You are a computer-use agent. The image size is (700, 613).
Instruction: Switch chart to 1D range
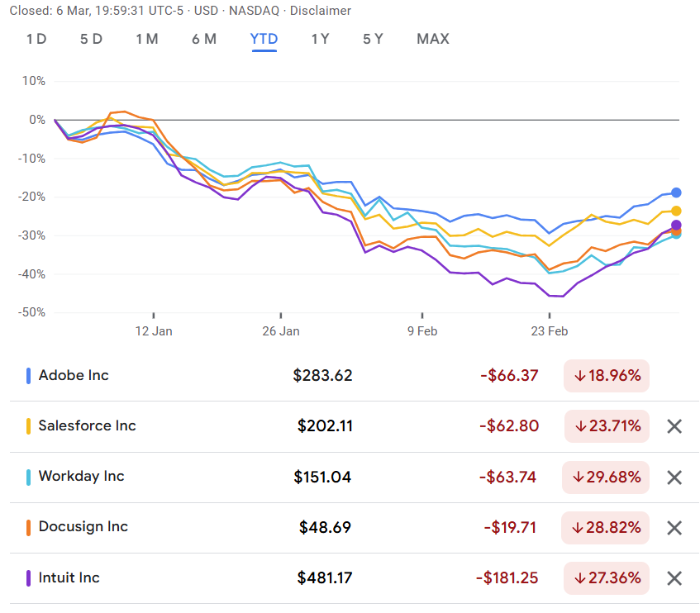(x=36, y=39)
